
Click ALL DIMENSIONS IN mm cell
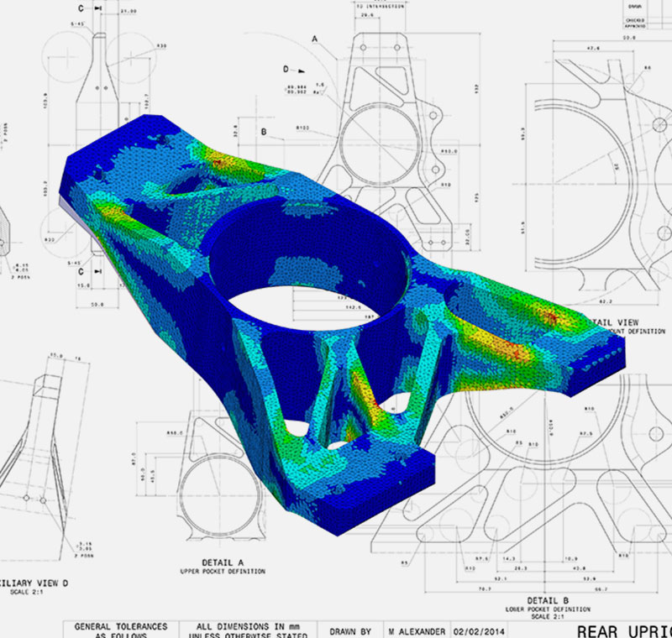248,627
